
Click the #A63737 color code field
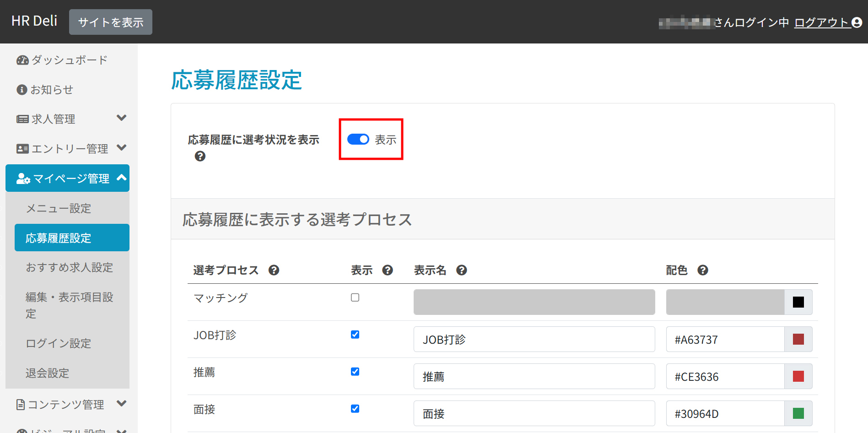725,339
